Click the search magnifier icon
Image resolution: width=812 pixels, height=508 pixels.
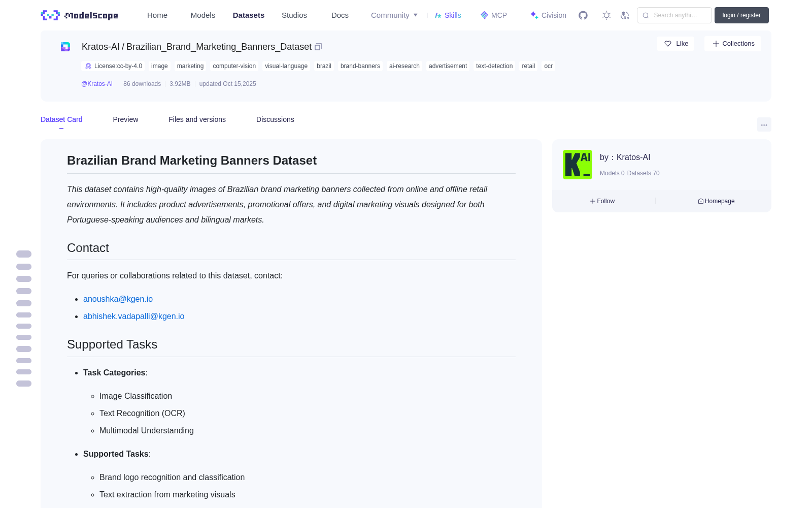pyautogui.click(x=646, y=15)
